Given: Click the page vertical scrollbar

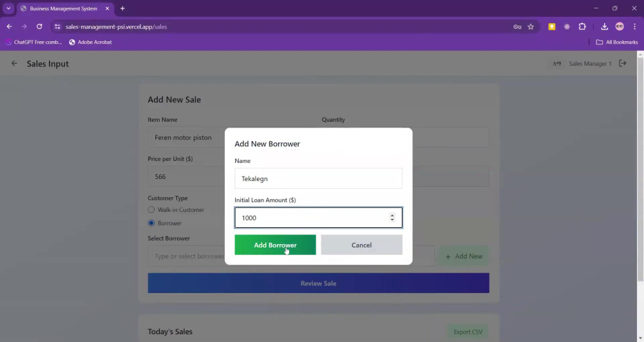Looking at the screenshot, I should click(640, 168).
